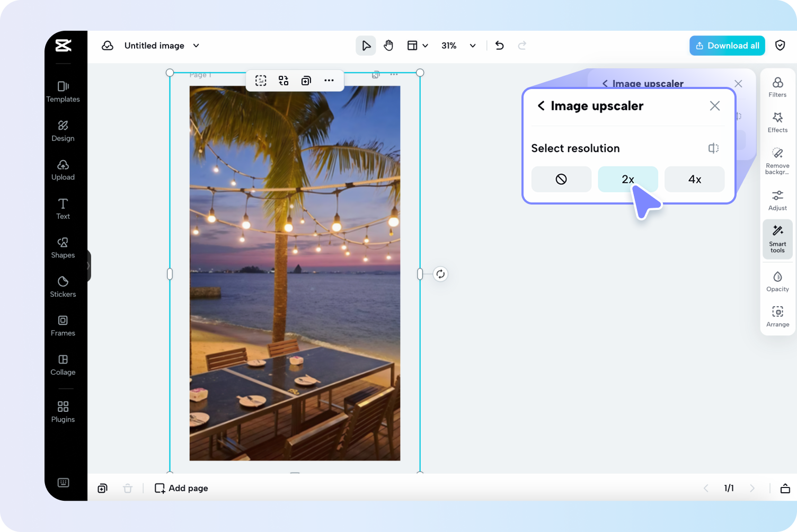797x532 pixels.
Task: Click the Remove background tool
Action: click(777, 161)
